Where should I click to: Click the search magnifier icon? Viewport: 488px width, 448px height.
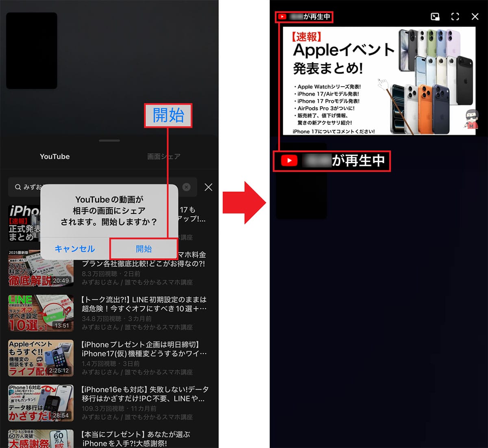pyautogui.click(x=18, y=187)
